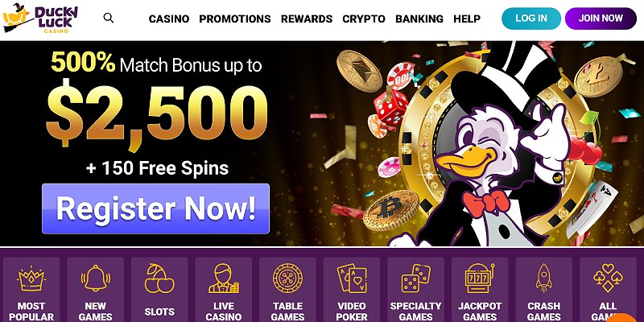Image resolution: width=644 pixels, height=322 pixels.
Task: Open the search magnifier icon
Action: [x=109, y=18]
